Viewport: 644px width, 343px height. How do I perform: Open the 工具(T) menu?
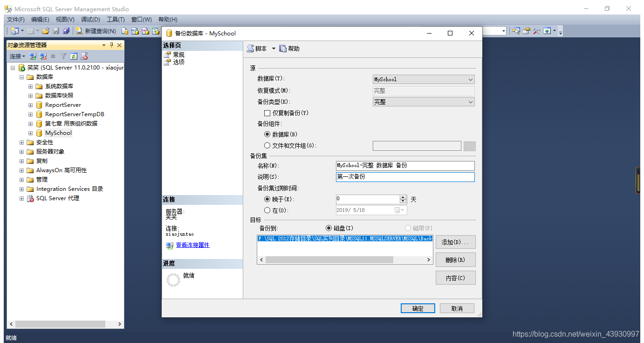(116, 20)
